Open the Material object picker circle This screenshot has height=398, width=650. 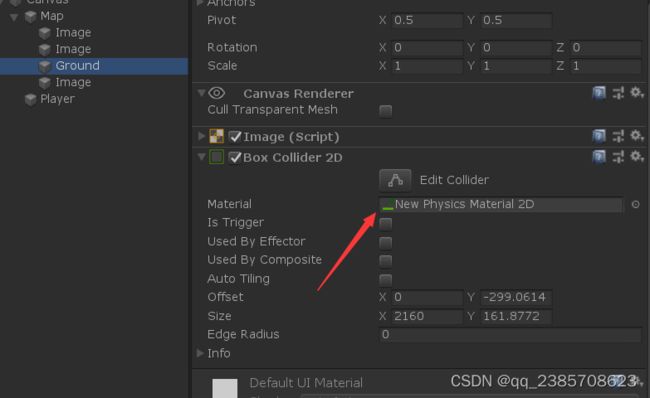pyautogui.click(x=635, y=204)
